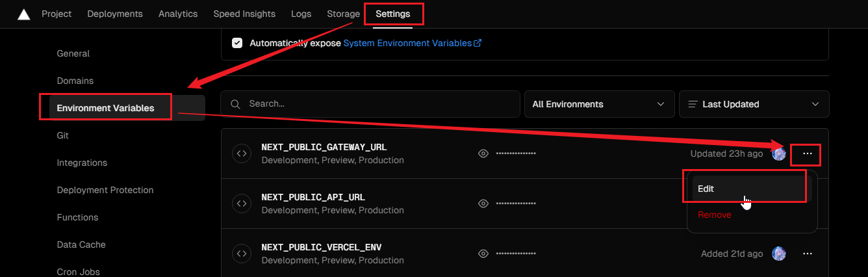Click the Added 21d ago timestamp
Screen dimensions: 868x277
[x=732, y=254]
